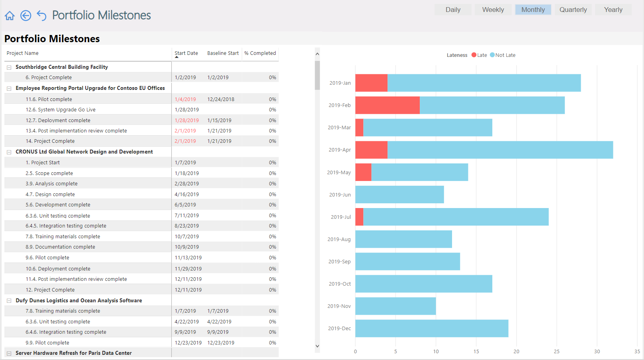
Task: Click the % Completed column header
Action: [x=260, y=53]
